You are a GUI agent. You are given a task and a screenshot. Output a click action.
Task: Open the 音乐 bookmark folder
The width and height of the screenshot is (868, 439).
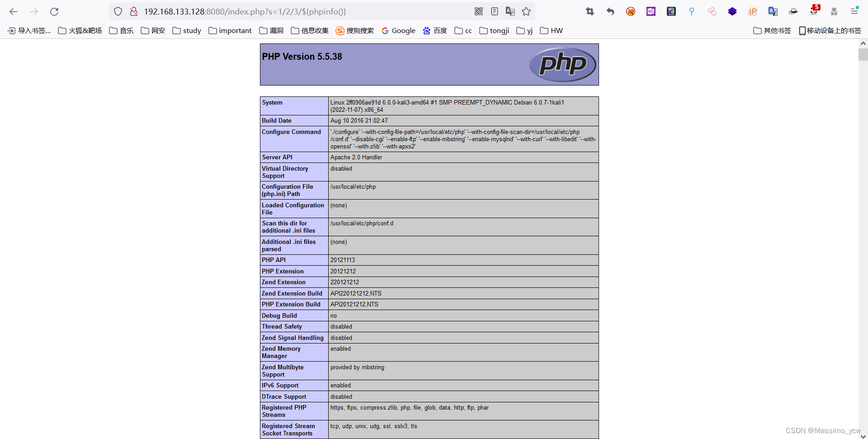pos(121,31)
